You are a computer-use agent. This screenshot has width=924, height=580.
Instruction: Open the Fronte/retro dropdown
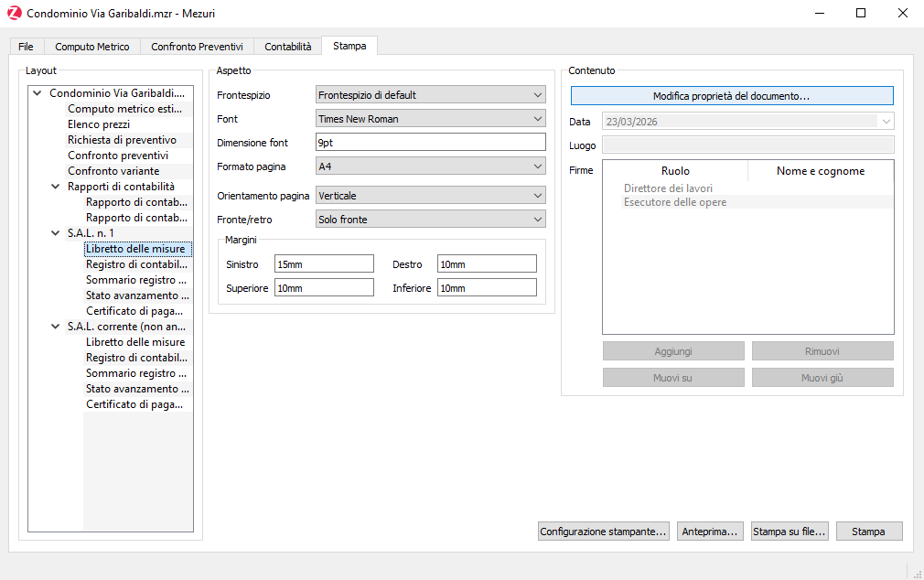pyautogui.click(x=430, y=220)
